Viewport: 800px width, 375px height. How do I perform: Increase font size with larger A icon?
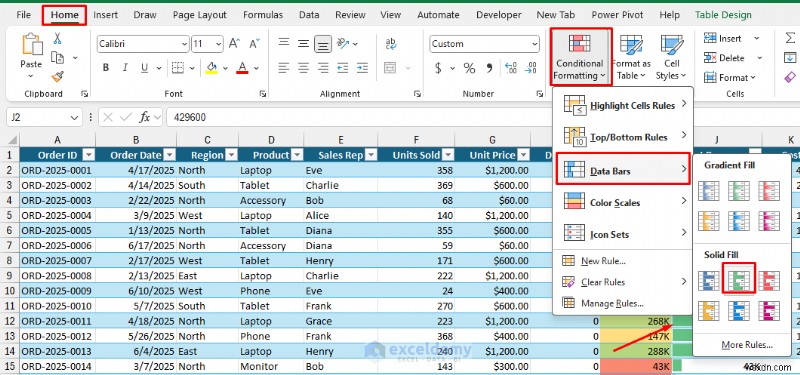[x=234, y=43]
